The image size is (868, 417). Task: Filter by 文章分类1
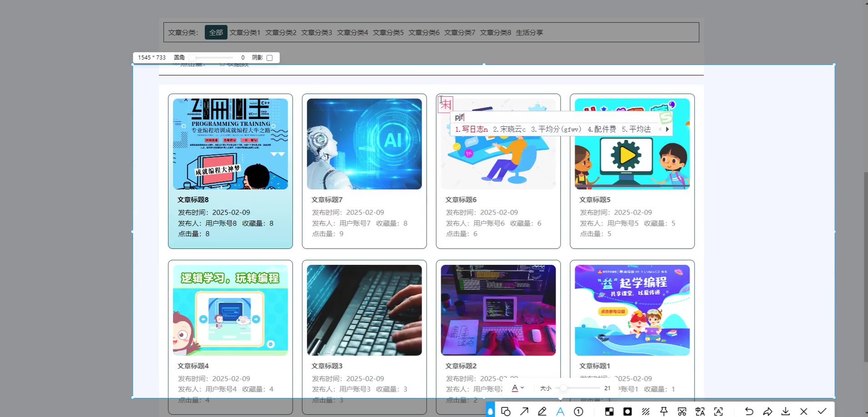pos(245,32)
